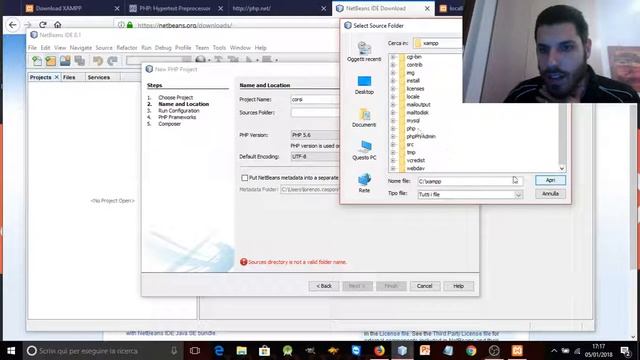
Task: Click the browser Reload icon
Action: click(x=43, y=25)
